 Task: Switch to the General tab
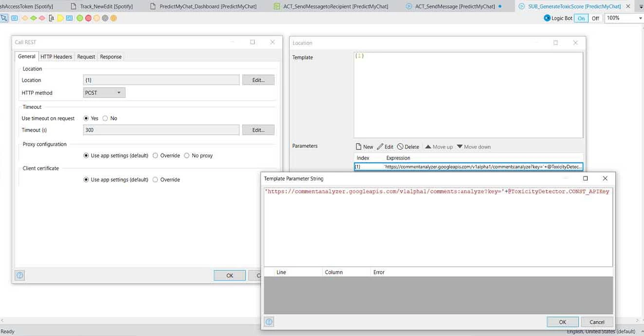click(27, 56)
